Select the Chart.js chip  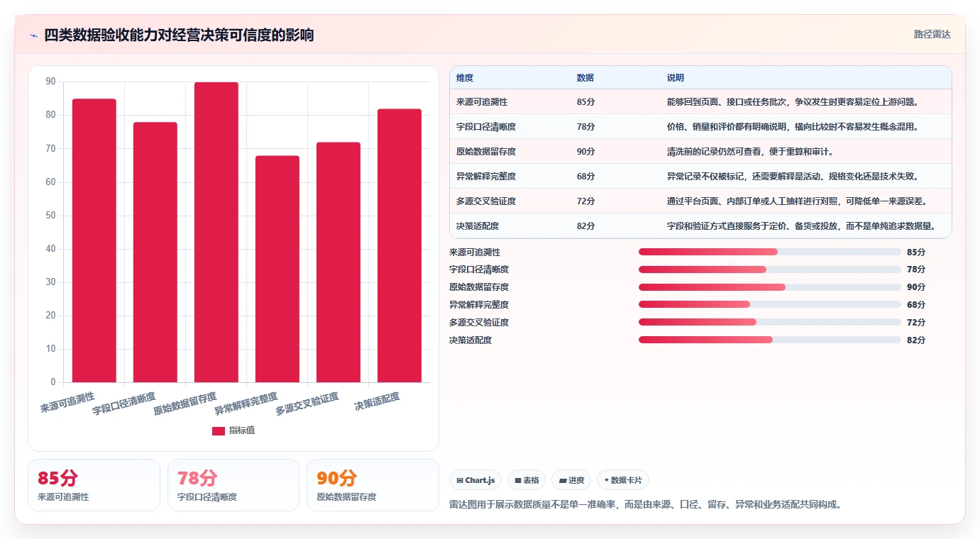point(475,480)
